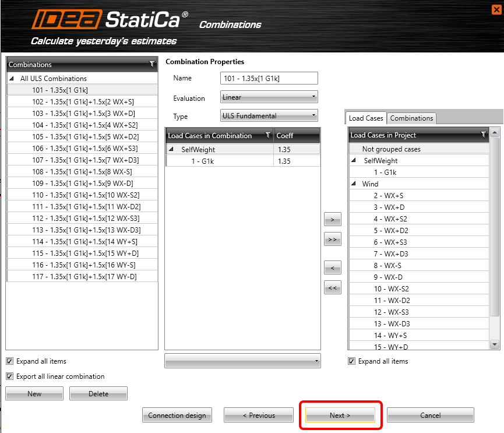Screen dimensions: 504x433
Task: Click the 1.35 coefficient cell for 1 - G1k
Action: (297, 161)
